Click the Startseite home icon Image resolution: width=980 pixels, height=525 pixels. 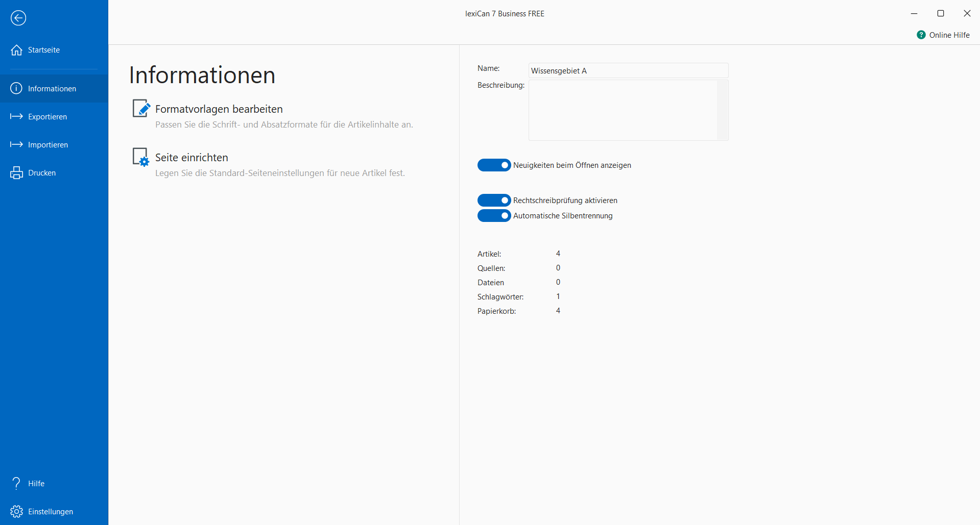click(x=16, y=50)
